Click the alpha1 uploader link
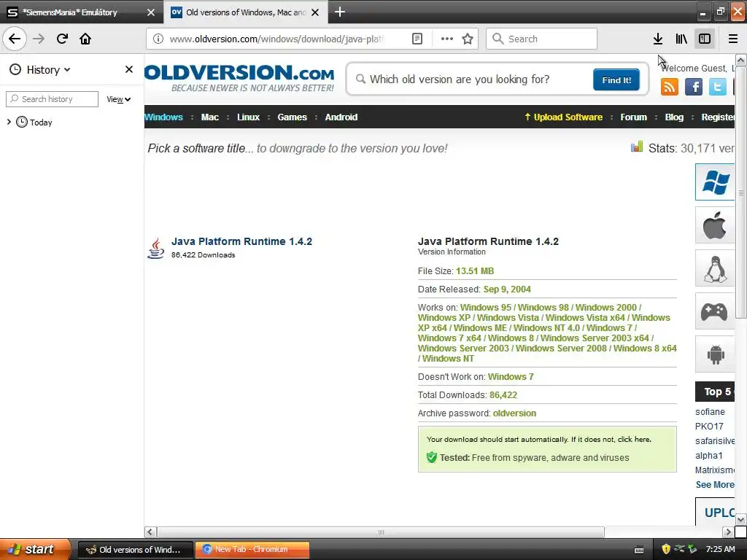This screenshot has width=747, height=560. pos(708,456)
